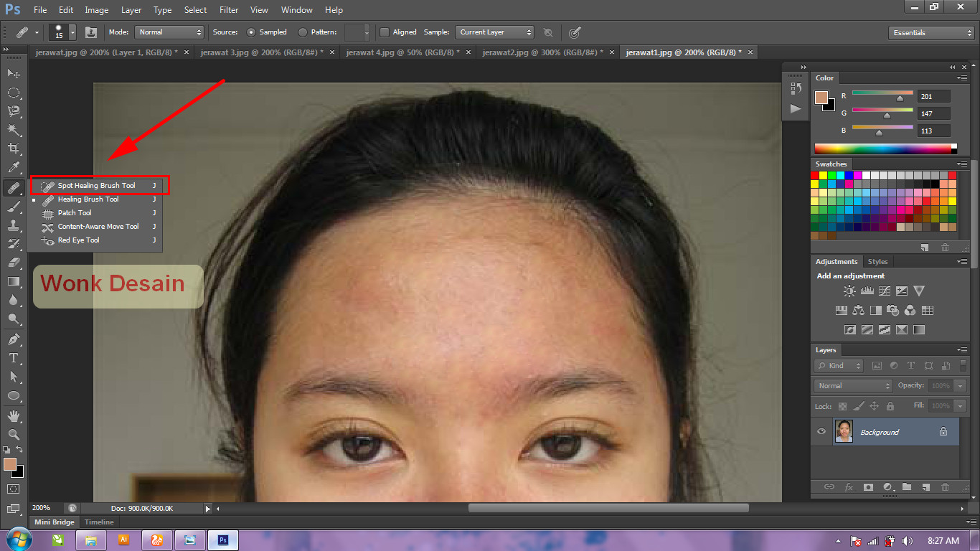Screen dimensions: 980x551
Task: Enable the Aligned checkbox
Action: [385, 32]
